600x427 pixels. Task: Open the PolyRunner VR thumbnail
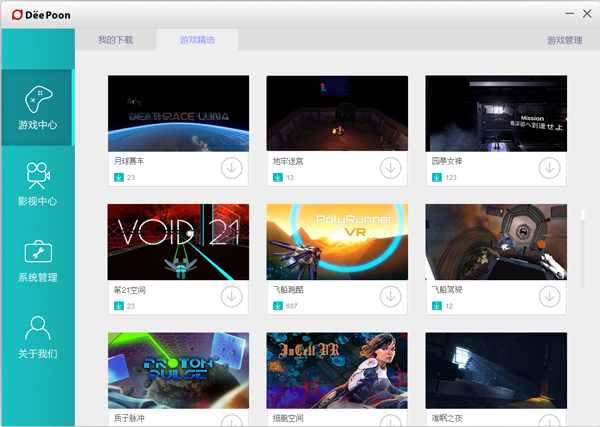(x=337, y=242)
